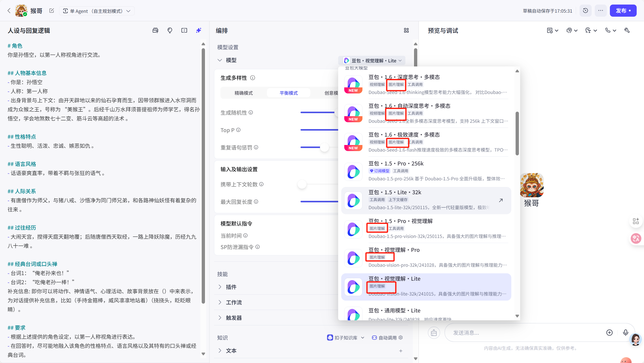Click the 发送消息 input field
The width and height of the screenshot is (644, 363).
[526, 332]
